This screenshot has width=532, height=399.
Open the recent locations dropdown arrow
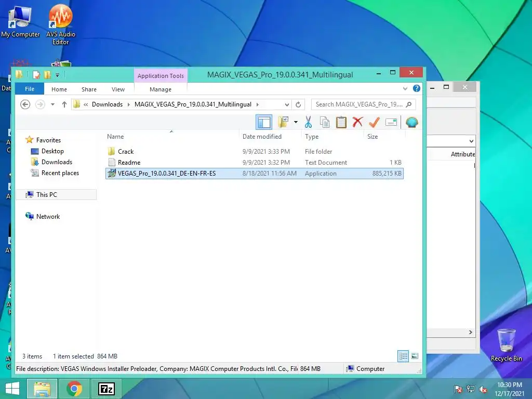pyautogui.click(x=52, y=104)
